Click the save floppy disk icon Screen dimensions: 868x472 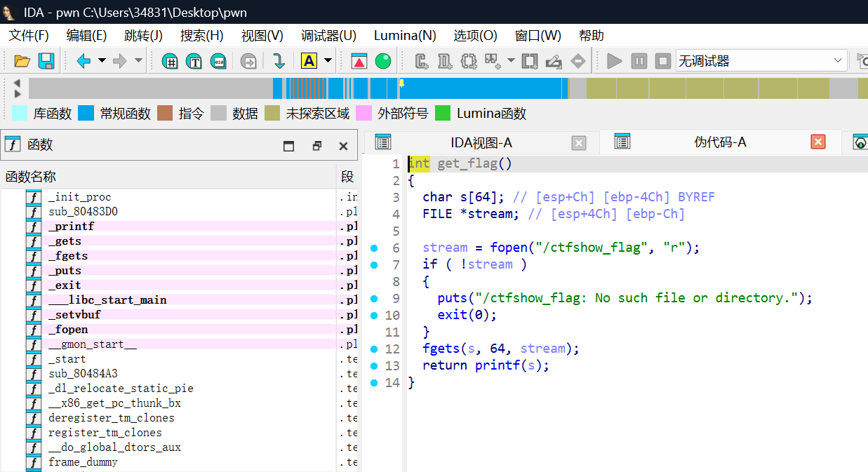coord(46,61)
